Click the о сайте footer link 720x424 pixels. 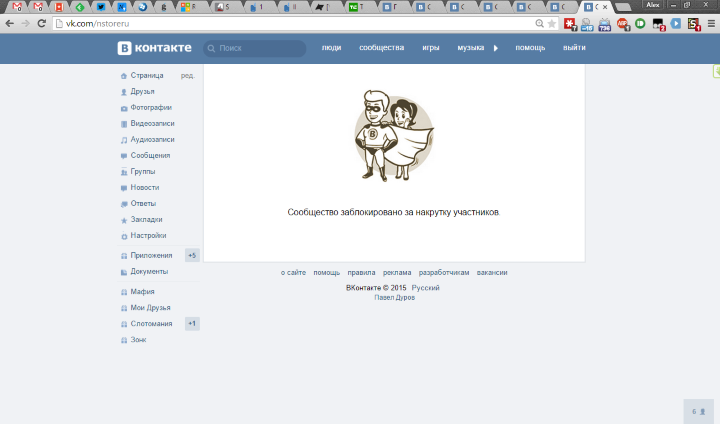293,273
